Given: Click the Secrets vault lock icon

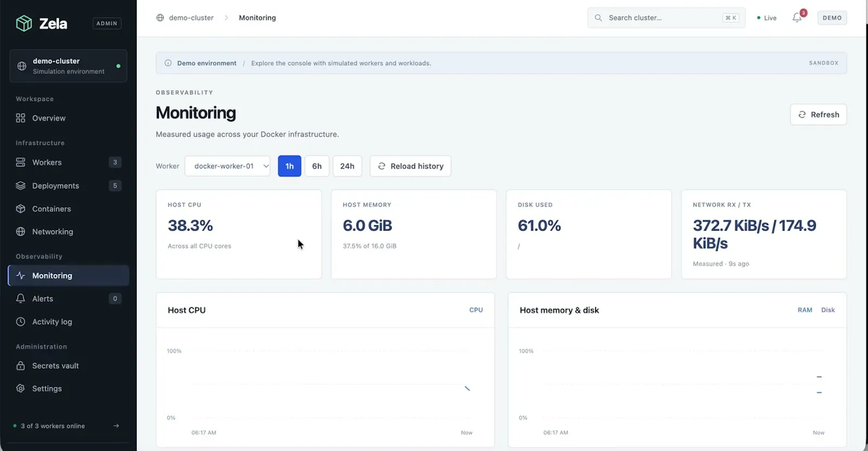Looking at the screenshot, I should coord(21,366).
